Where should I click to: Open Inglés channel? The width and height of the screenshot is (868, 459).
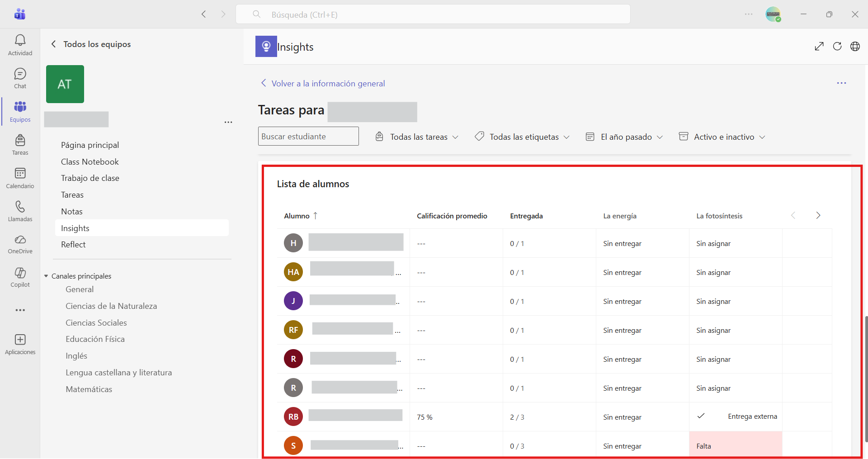click(76, 356)
